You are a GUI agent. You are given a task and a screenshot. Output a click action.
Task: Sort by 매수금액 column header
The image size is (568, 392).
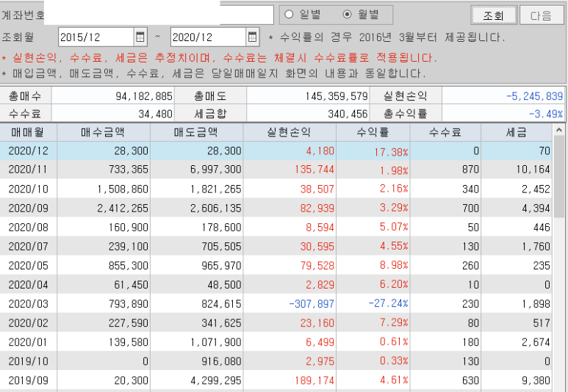[x=104, y=132]
